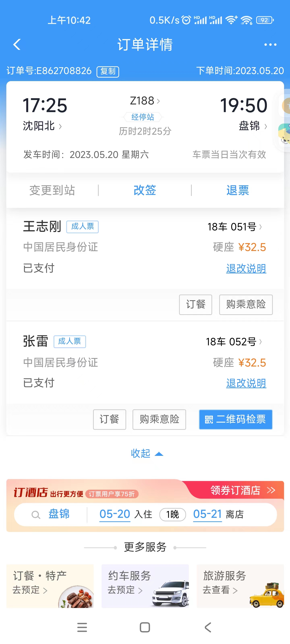Tap the back arrow in header
Viewport: 290px width, 644px height.
click(x=17, y=44)
